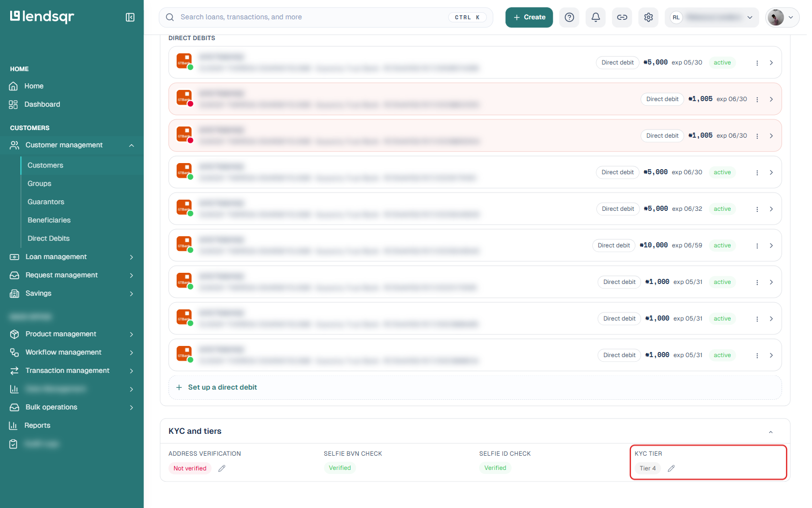This screenshot has height=508, width=812.
Task: Open the help question mark icon
Action: click(x=569, y=17)
